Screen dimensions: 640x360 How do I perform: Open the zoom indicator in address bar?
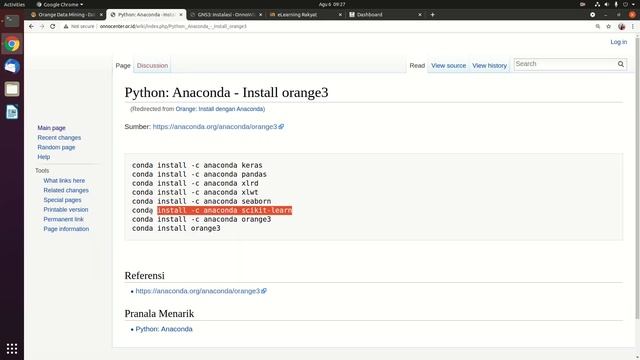click(x=598, y=26)
